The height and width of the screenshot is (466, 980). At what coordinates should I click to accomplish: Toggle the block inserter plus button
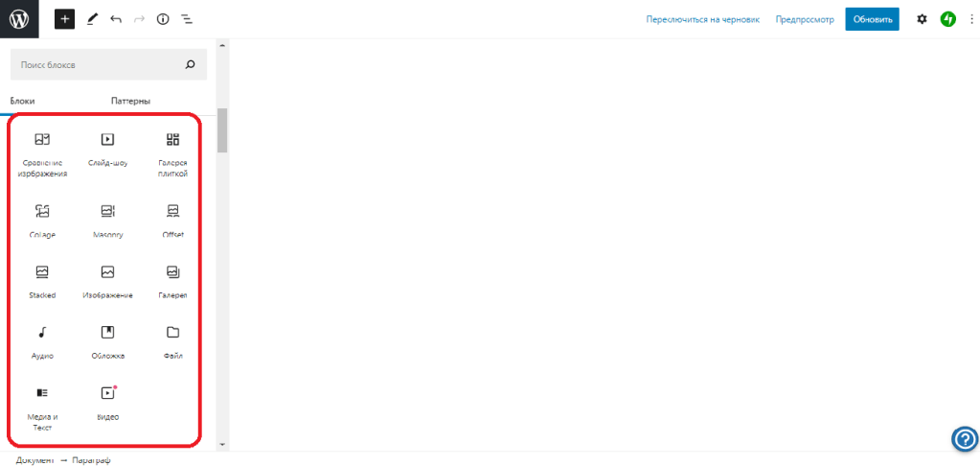64,18
